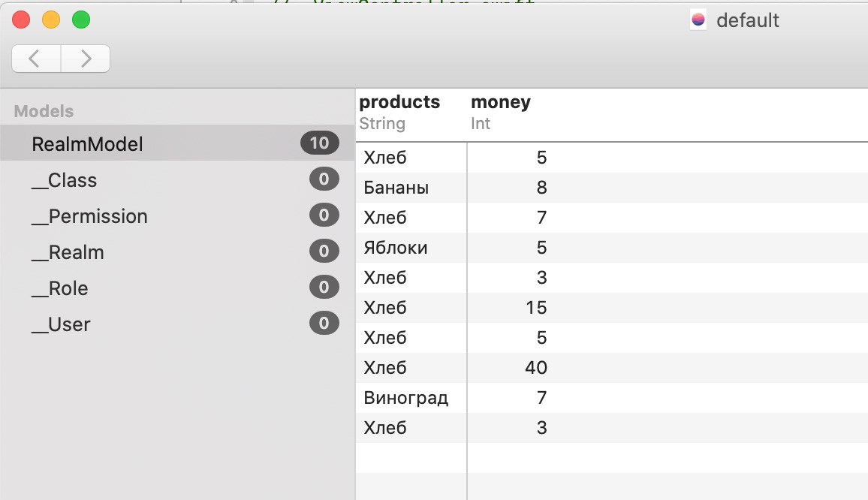Click the yellow minimize window button

[x=51, y=20]
